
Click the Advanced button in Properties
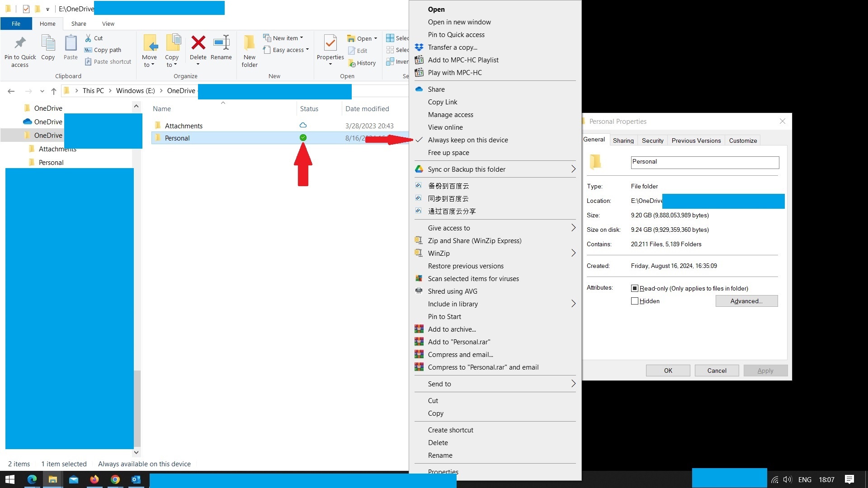tap(746, 301)
